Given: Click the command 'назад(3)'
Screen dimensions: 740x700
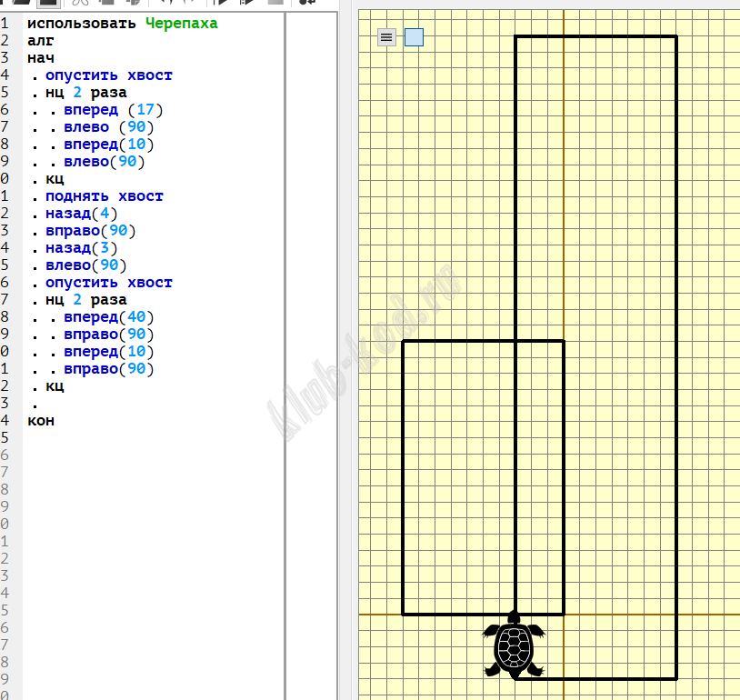Looking at the screenshot, I should tap(81, 248).
